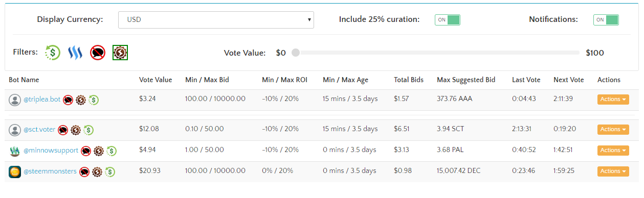Viewport: 644px width, 198px height.
Task: Click the Vote Value slider handle
Action: click(296, 53)
